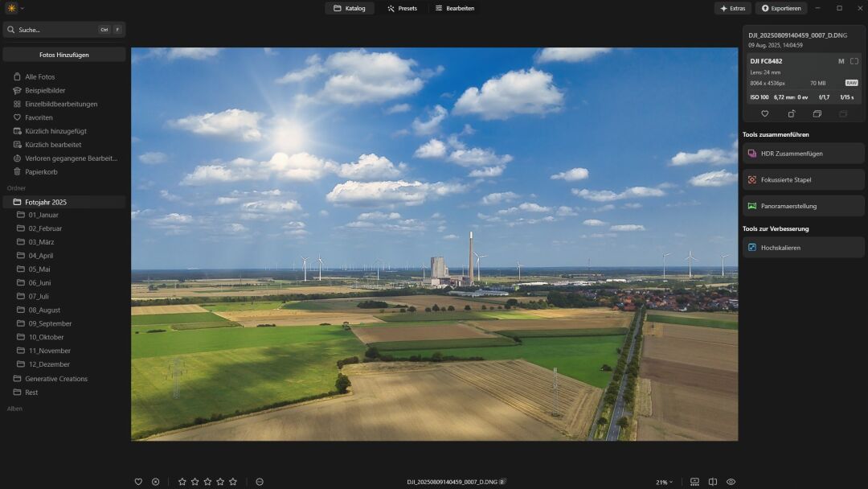Select the HDR Zusammenfügen tool
This screenshot has height=489, width=868.
tap(802, 153)
